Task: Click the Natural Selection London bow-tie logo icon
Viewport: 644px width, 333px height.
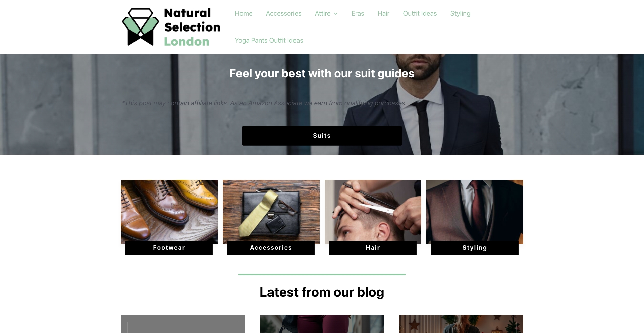Action: (x=141, y=27)
